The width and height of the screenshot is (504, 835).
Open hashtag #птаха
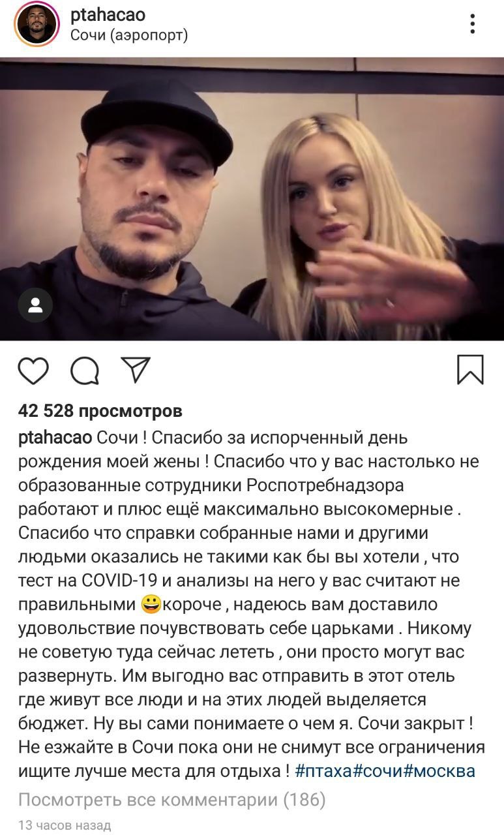pyautogui.click(x=324, y=770)
